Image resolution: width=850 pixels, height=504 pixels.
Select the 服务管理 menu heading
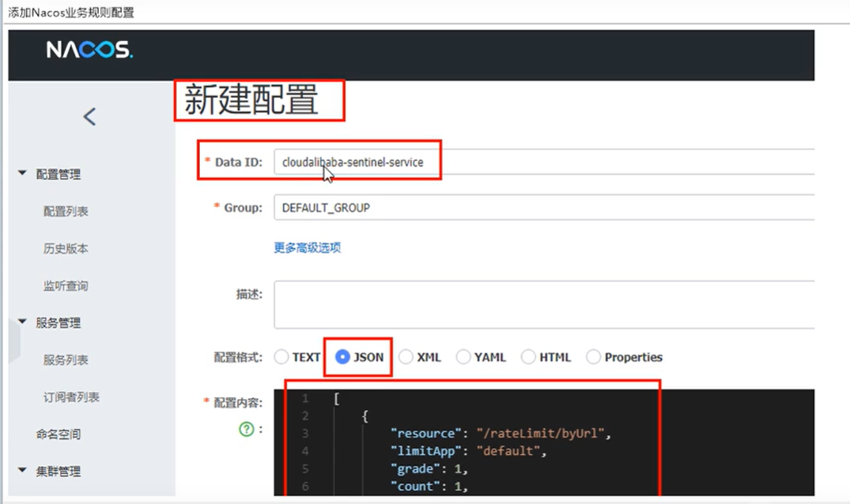(58, 322)
